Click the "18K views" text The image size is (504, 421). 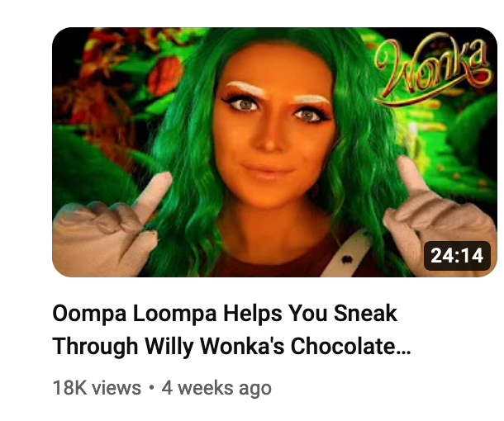pos(97,388)
